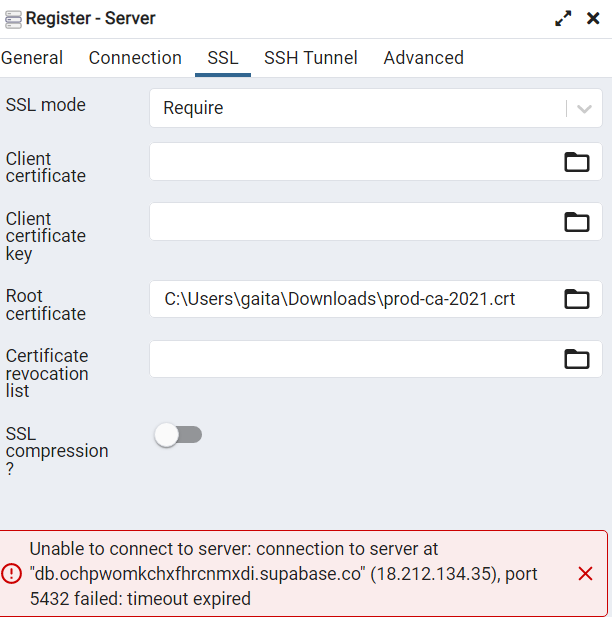Screen dimensions: 612x617
Task: Open file browser for Root certificate
Action: tap(577, 298)
